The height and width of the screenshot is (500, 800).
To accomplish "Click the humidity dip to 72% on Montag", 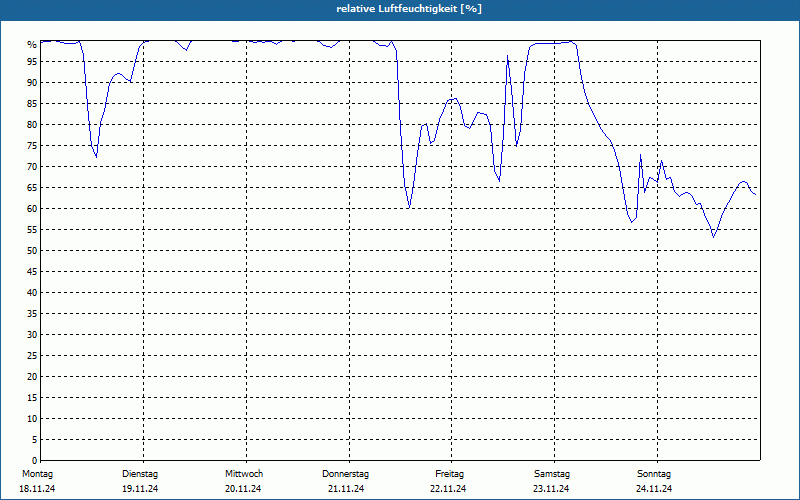I will [96, 157].
